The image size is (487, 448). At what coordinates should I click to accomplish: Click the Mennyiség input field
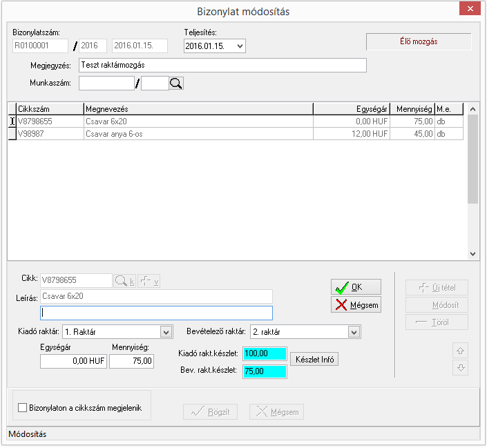pos(132,361)
